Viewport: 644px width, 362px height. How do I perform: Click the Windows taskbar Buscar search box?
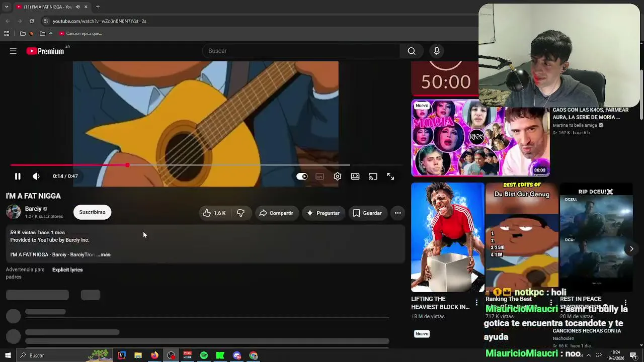coord(64,355)
